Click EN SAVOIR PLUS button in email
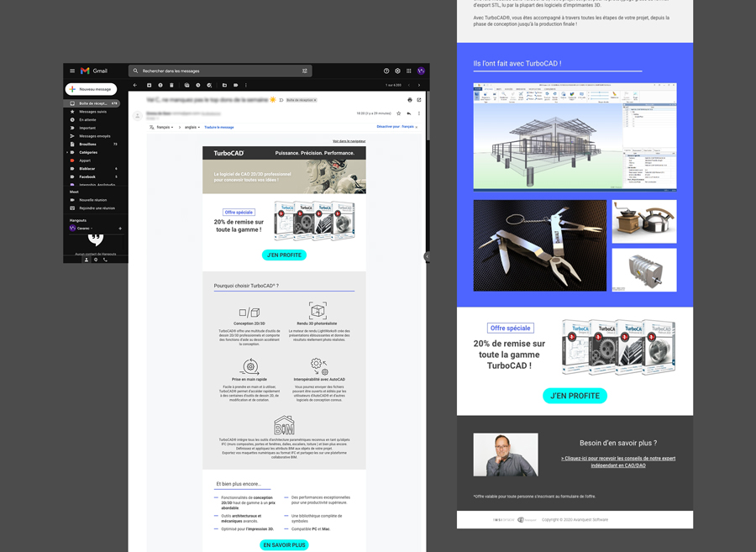The height and width of the screenshot is (552, 756). [x=284, y=544]
